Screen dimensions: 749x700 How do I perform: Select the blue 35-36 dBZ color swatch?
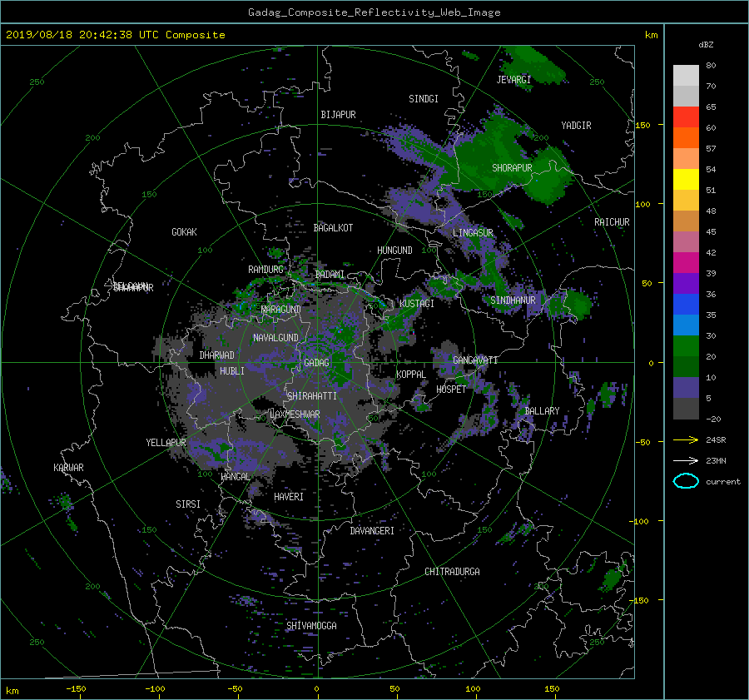[x=686, y=305]
